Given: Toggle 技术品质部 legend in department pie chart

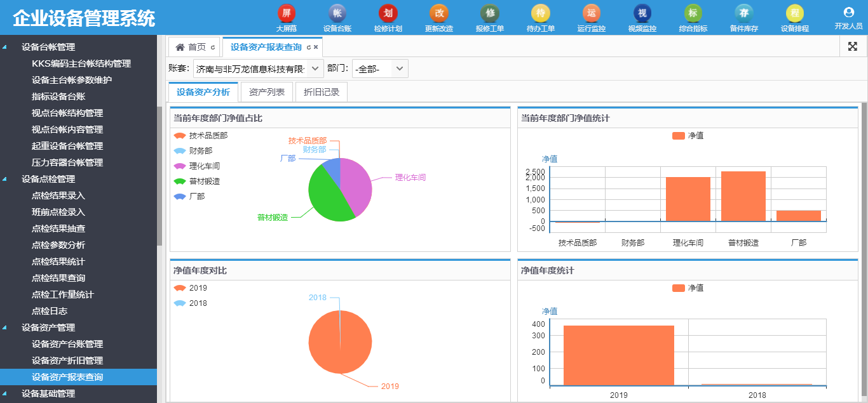Looking at the screenshot, I should click(x=201, y=136).
